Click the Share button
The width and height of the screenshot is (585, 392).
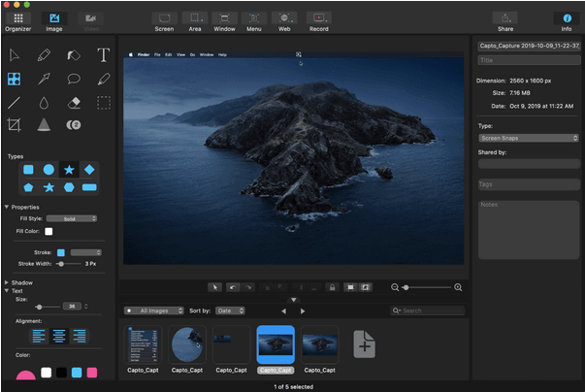click(x=505, y=18)
